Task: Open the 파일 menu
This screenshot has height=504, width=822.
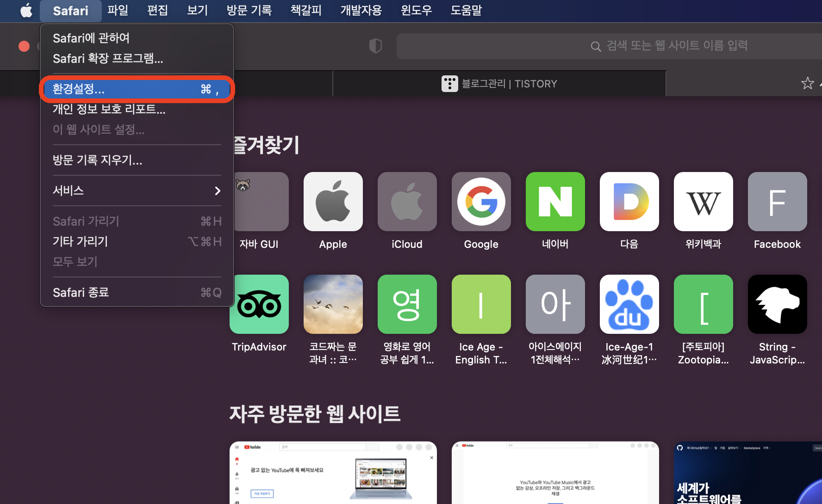Action: tap(118, 11)
